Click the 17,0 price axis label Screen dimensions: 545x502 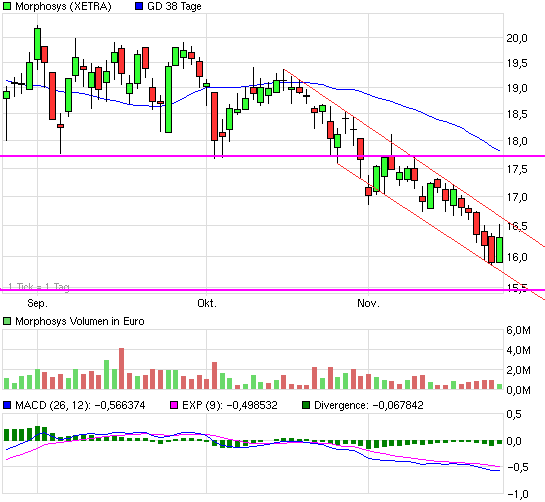click(x=517, y=197)
